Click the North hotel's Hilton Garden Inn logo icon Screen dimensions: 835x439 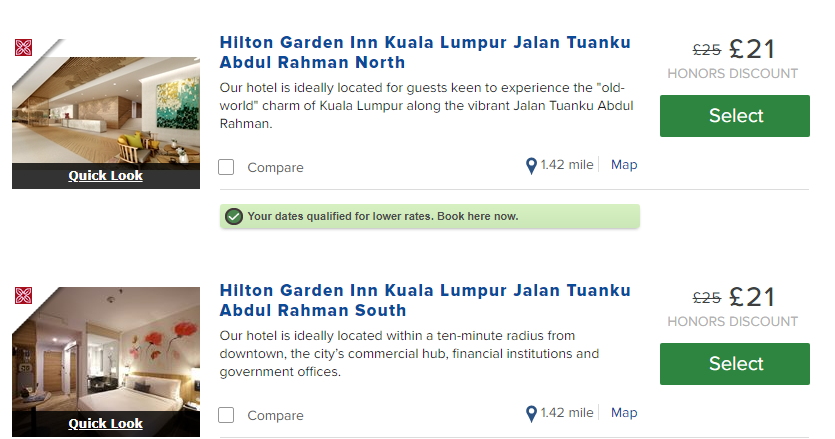pos(23,47)
